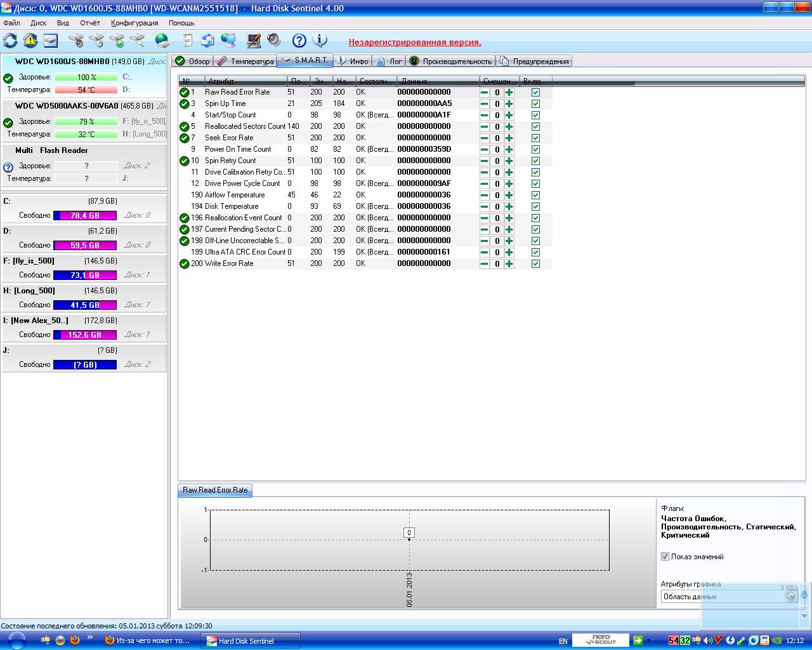Viewport: 812px width, 650px height.
Task: Toggle the Write Error Rate row checkbox
Action: coord(535,263)
